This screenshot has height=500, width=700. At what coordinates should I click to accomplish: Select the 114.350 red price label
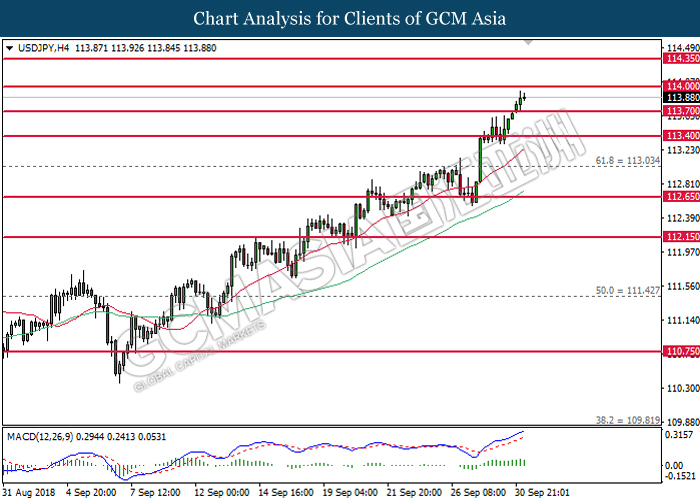[x=681, y=58]
